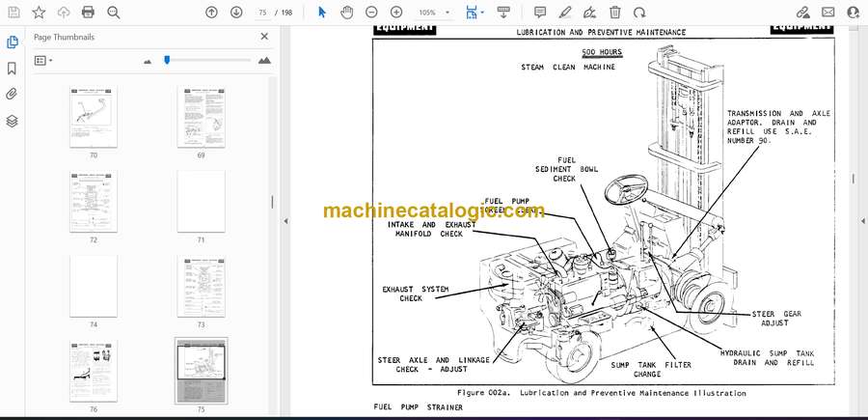Click the scrolling mode keyboard icon

(503, 13)
